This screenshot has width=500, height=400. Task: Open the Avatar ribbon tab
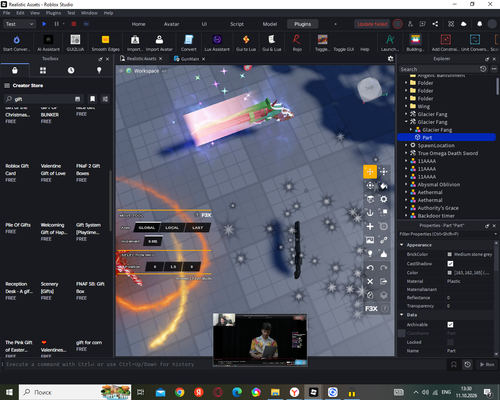coord(171,24)
